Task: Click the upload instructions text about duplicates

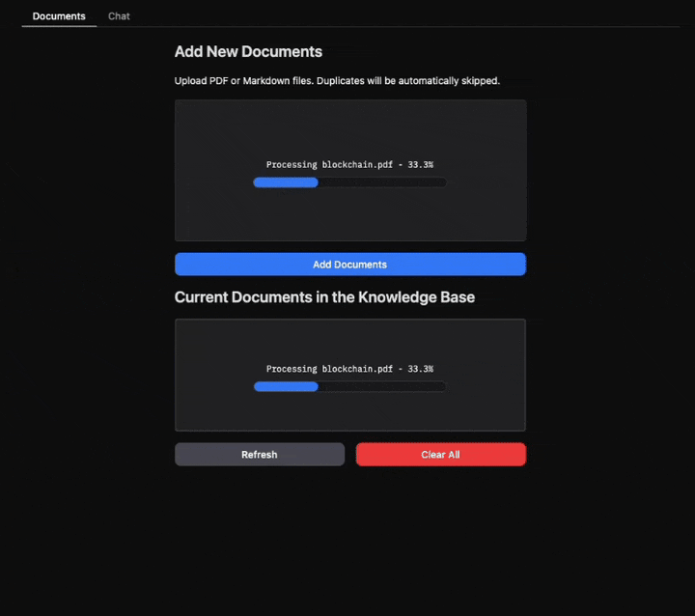Action: pyautogui.click(x=337, y=81)
